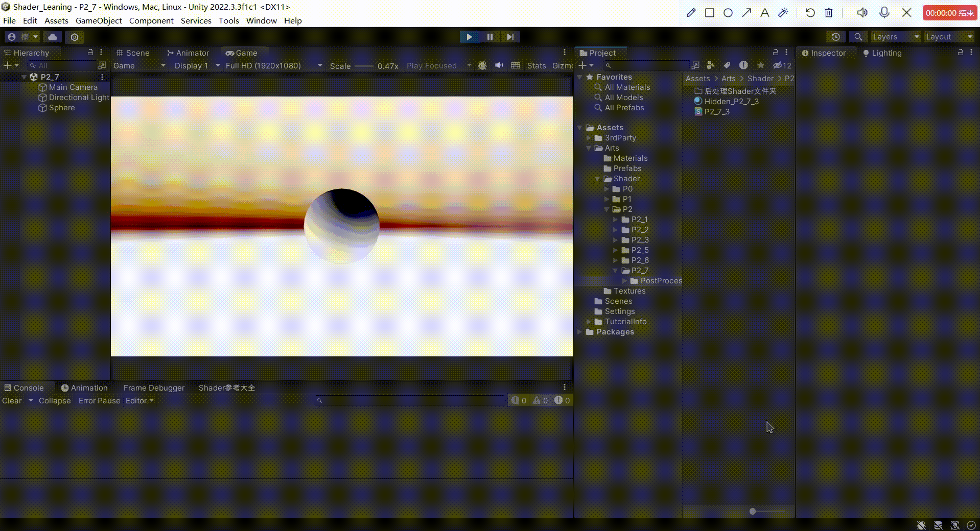Open the Layers dropdown
Screen dimensions: 980x531
click(895, 37)
